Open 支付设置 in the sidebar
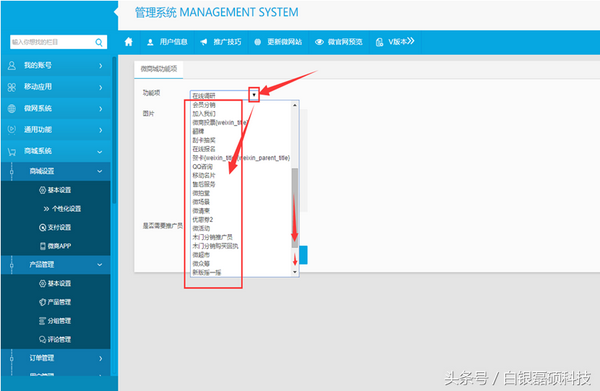The image size is (600, 391). [x=55, y=228]
